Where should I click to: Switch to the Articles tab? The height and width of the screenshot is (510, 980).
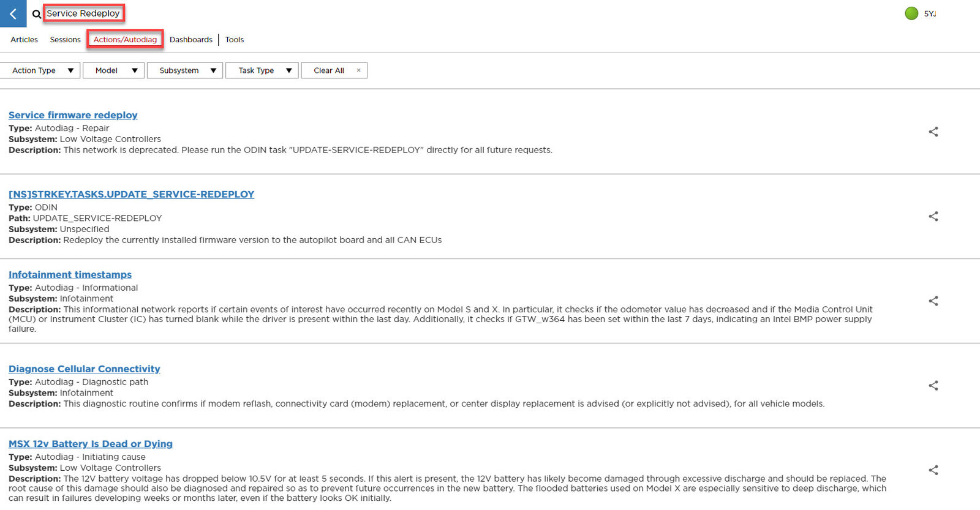[x=24, y=40]
